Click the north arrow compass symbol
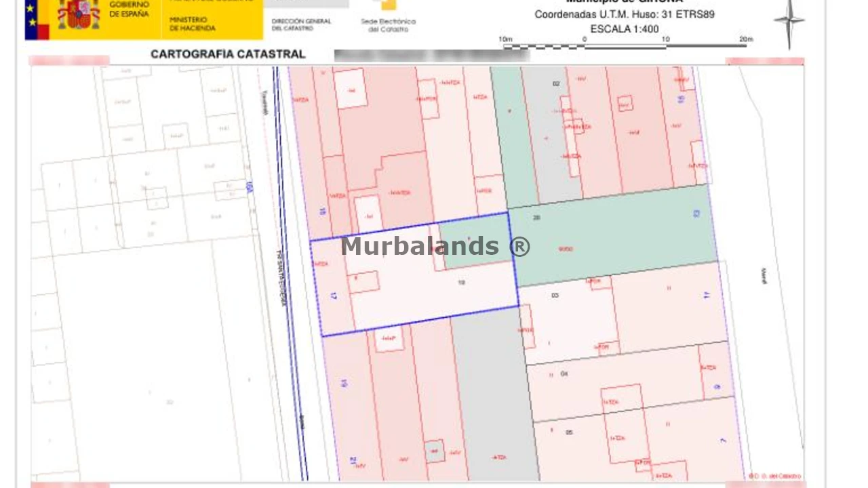Screen dimensions: 868x488 [789, 22]
